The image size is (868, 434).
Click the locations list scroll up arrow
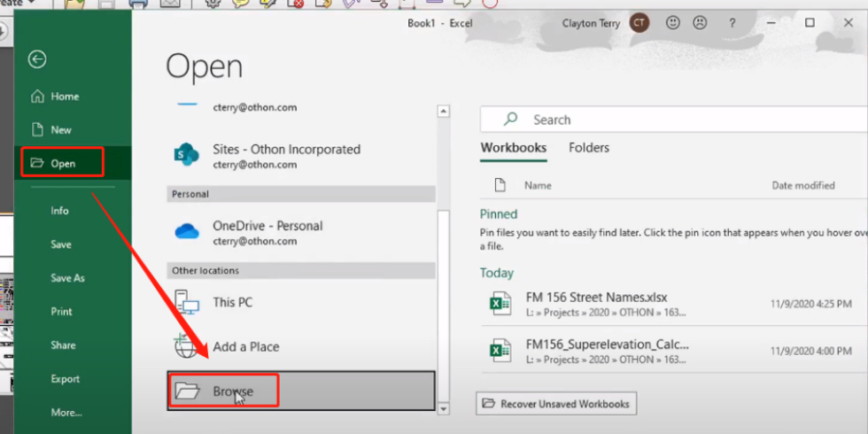pyautogui.click(x=444, y=112)
